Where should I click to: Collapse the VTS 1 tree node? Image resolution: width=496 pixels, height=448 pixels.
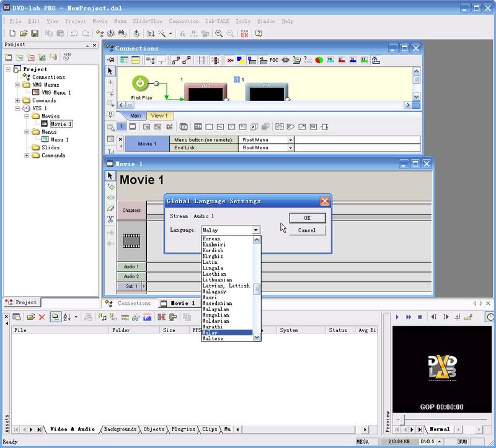(17, 108)
